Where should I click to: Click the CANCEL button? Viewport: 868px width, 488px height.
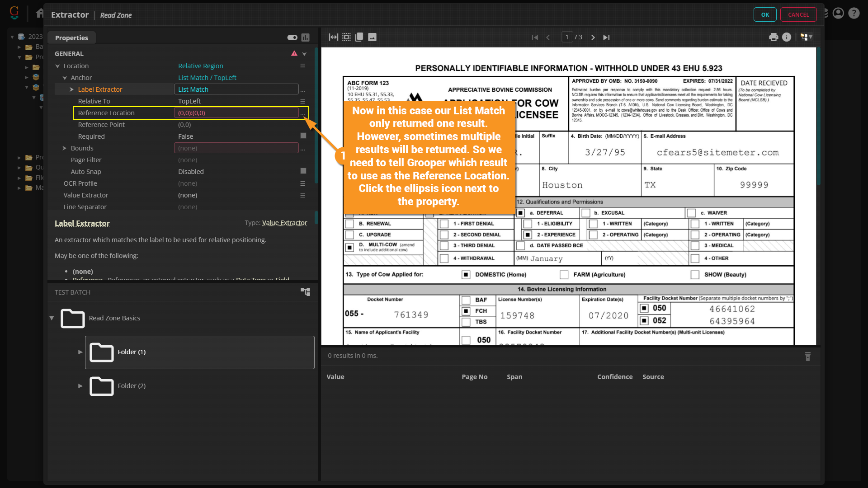point(798,14)
